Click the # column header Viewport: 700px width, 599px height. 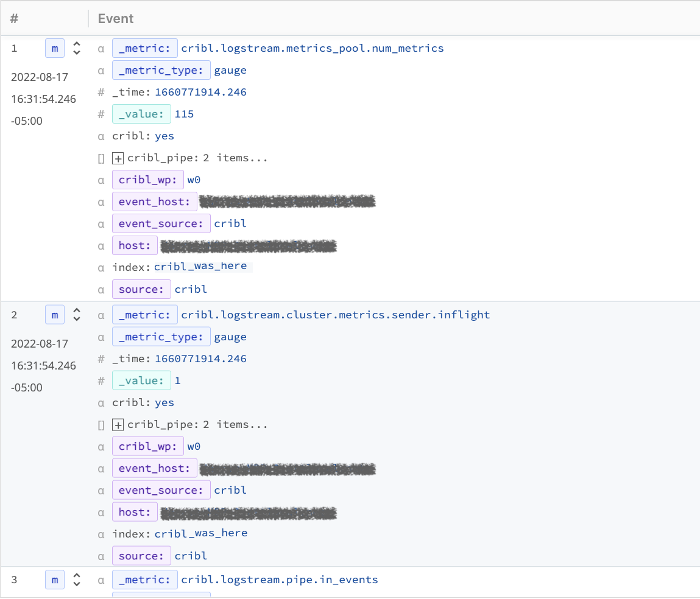(15, 19)
